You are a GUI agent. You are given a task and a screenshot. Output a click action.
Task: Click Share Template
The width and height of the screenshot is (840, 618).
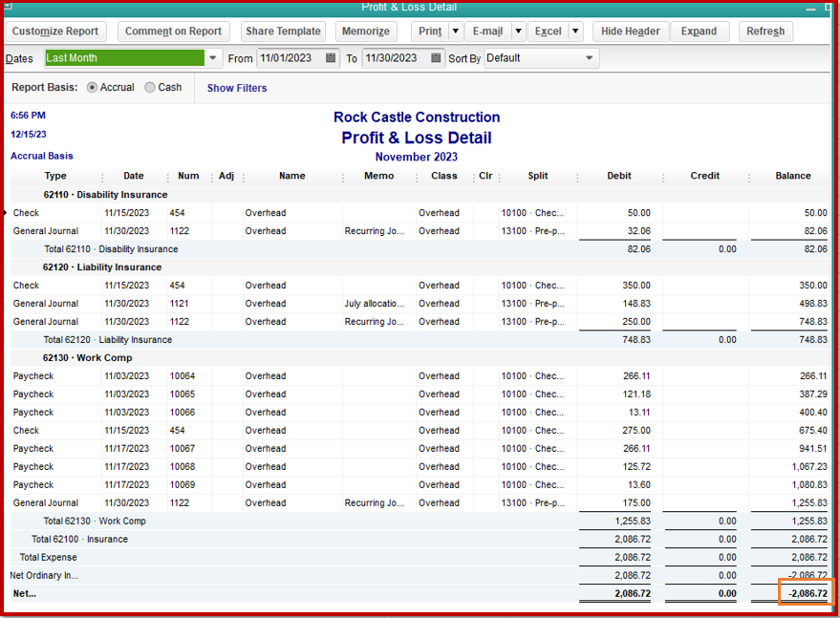click(284, 32)
